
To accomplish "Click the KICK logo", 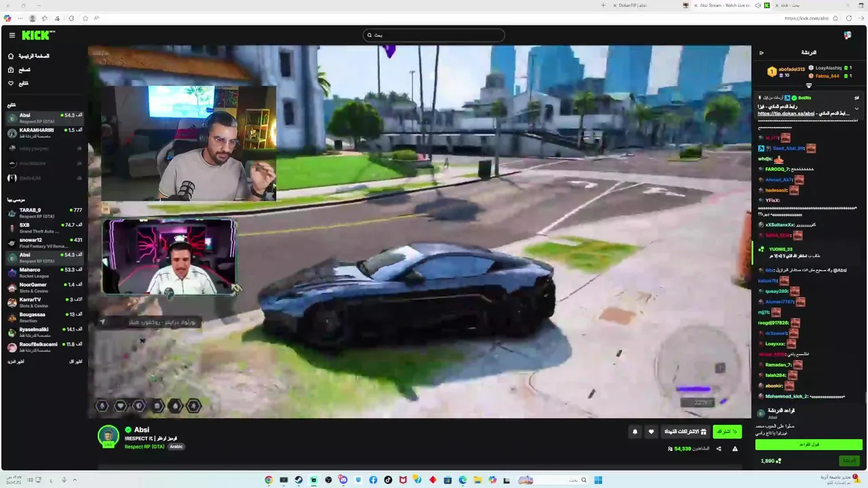I will [x=38, y=35].
